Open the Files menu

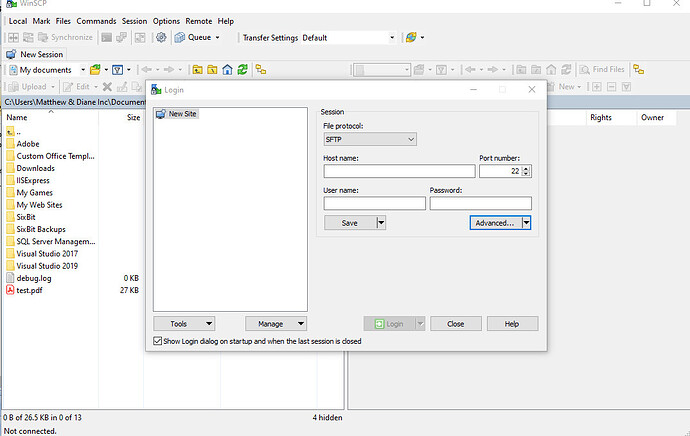tap(63, 21)
